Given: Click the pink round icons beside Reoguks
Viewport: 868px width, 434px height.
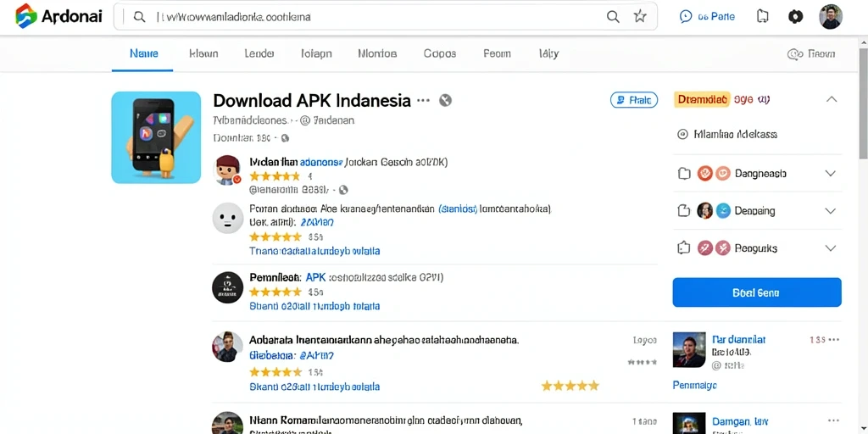Looking at the screenshot, I should pos(714,248).
